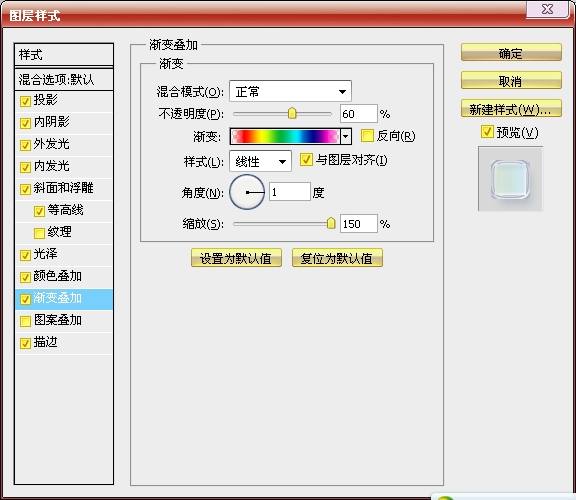Open the gradient picker dropdown arrow

point(346,136)
